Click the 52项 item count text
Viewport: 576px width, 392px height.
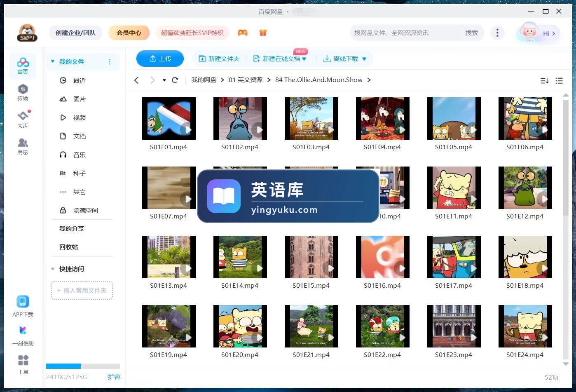552,377
